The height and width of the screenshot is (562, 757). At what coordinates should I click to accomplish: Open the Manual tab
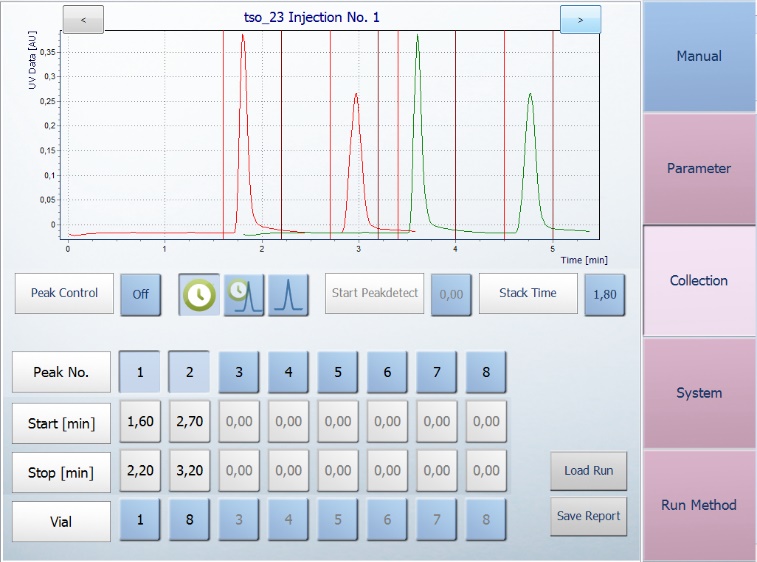click(699, 56)
